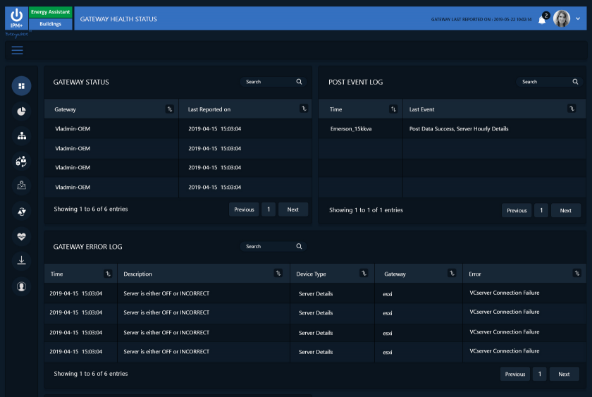Click the POST EVENT LOG heading
The image size is (592, 397).
pos(355,82)
